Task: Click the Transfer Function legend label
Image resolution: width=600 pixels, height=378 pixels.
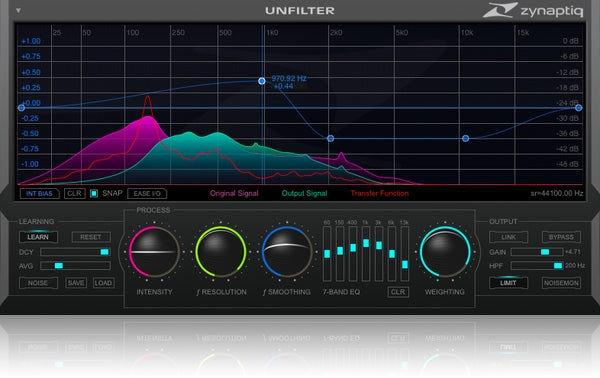Action: [380, 194]
